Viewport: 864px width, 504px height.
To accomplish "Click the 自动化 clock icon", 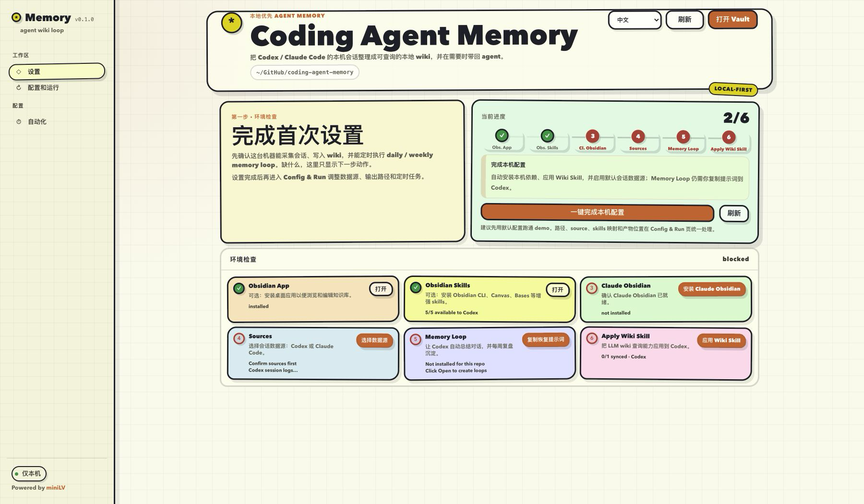I will pos(19,121).
